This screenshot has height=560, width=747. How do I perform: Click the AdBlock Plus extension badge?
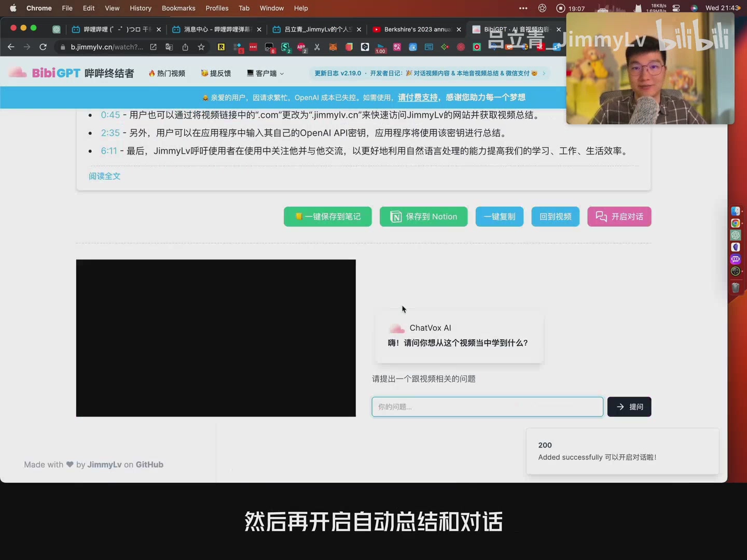pyautogui.click(x=301, y=47)
